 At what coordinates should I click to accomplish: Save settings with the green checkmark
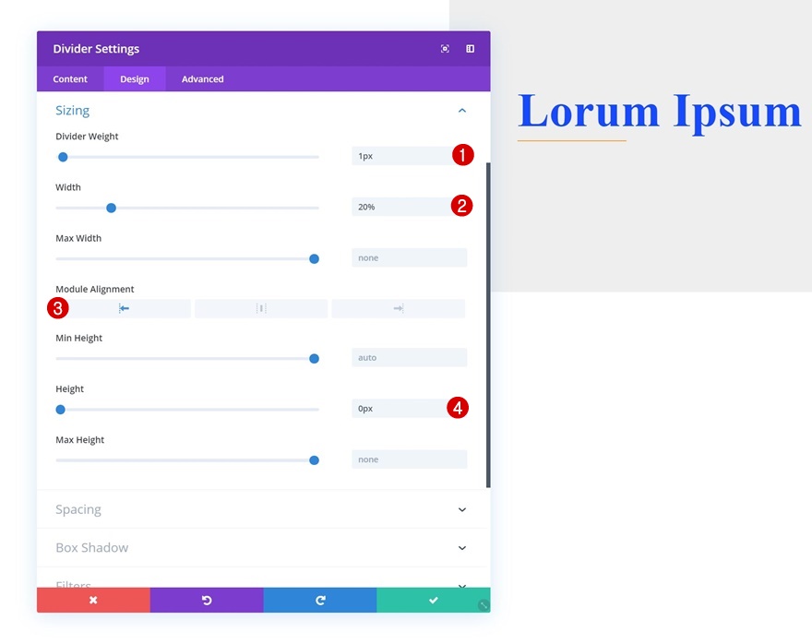tap(434, 600)
